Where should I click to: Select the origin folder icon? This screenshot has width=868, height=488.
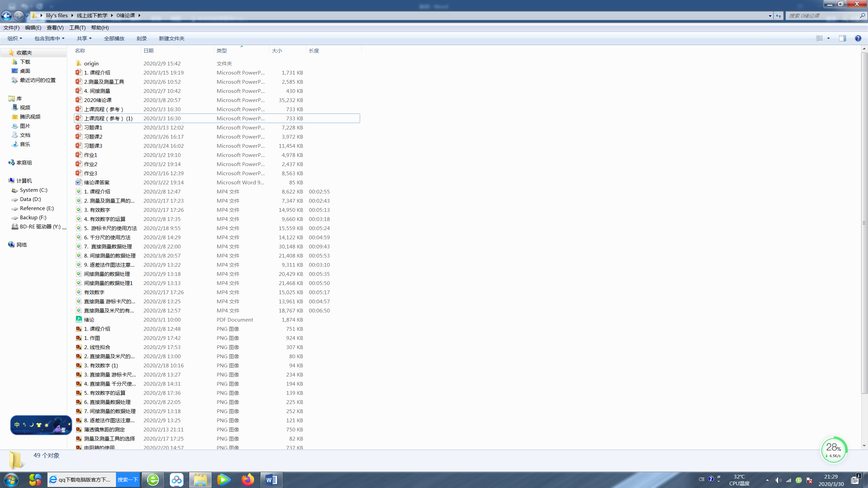[79, 63]
